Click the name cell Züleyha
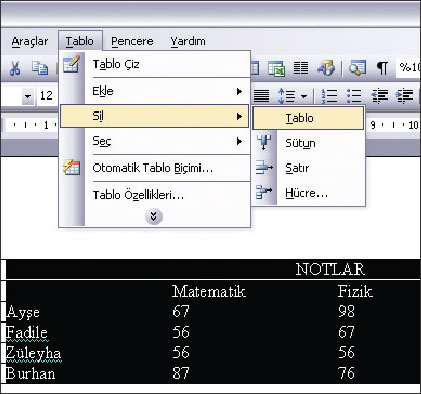 click(34, 353)
